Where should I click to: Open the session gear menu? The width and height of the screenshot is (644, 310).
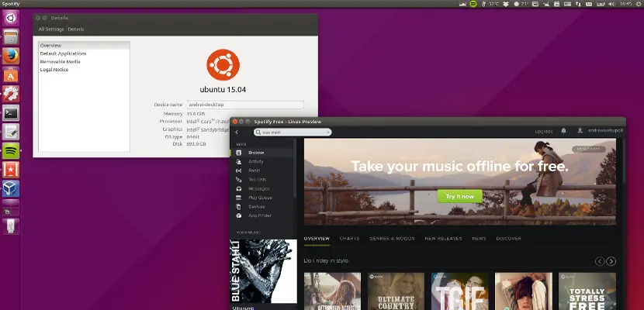point(639,4)
